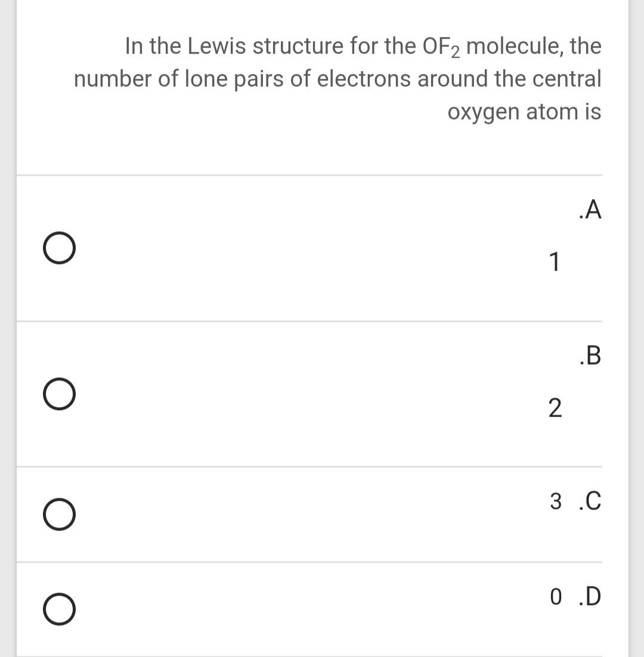Choose the radio button for option C
644x657 pixels.
59,515
